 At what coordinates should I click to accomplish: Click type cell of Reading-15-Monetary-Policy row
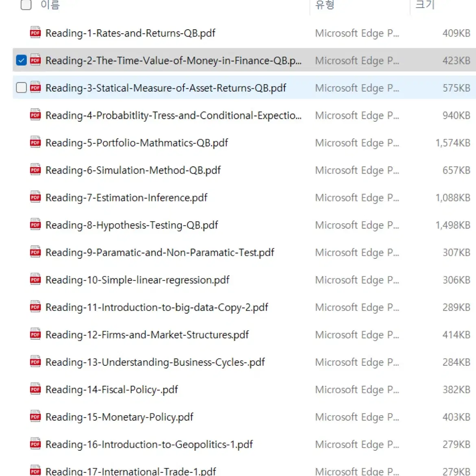(x=357, y=417)
